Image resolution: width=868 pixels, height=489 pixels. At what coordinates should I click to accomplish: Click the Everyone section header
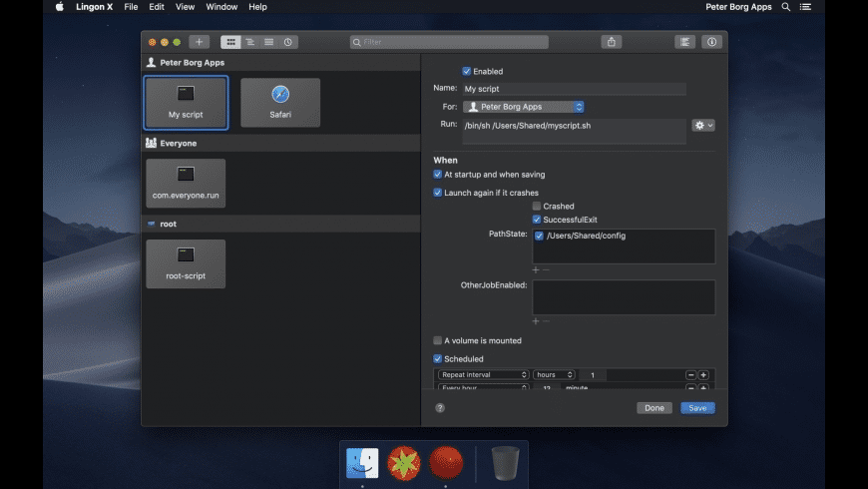[280, 143]
